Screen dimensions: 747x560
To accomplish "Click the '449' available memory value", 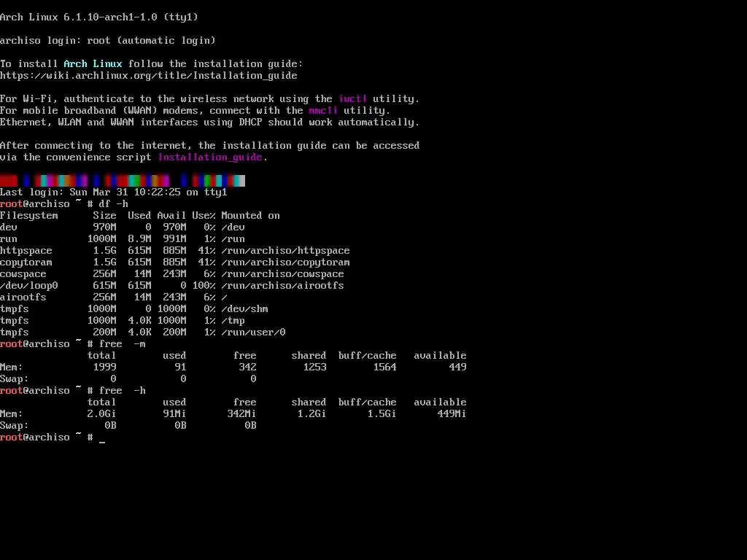I will point(458,367).
